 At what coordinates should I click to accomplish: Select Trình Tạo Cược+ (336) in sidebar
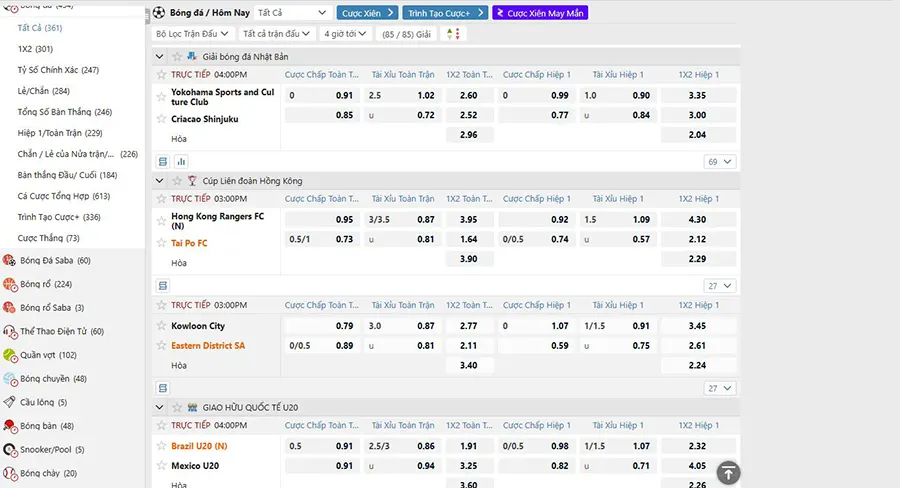click(x=59, y=217)
